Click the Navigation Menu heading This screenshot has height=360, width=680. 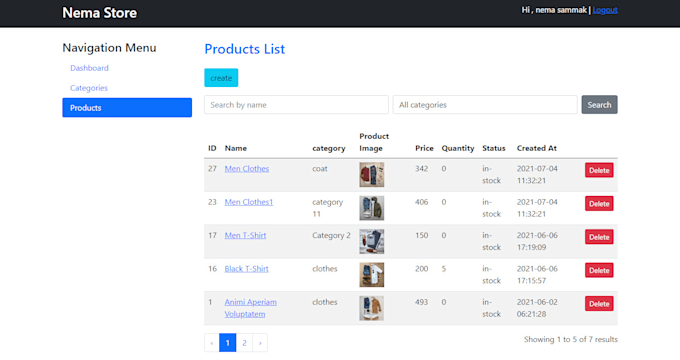[109, 48]
